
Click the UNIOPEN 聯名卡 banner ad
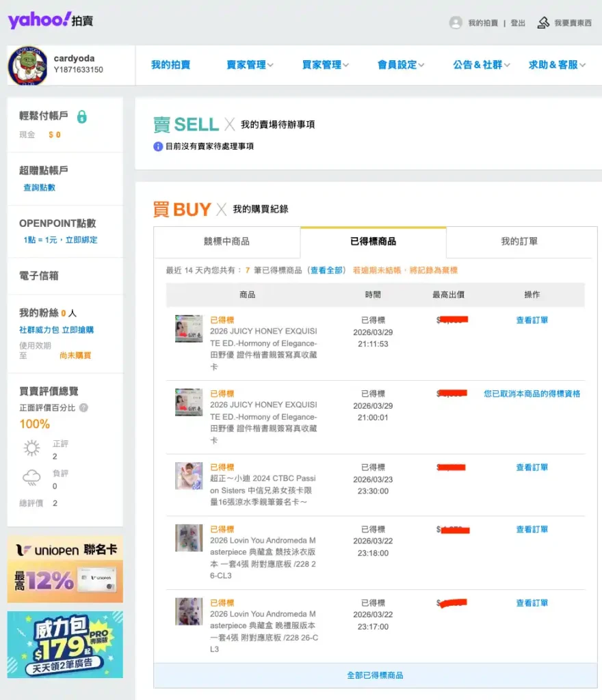click(x=65, y=569)
